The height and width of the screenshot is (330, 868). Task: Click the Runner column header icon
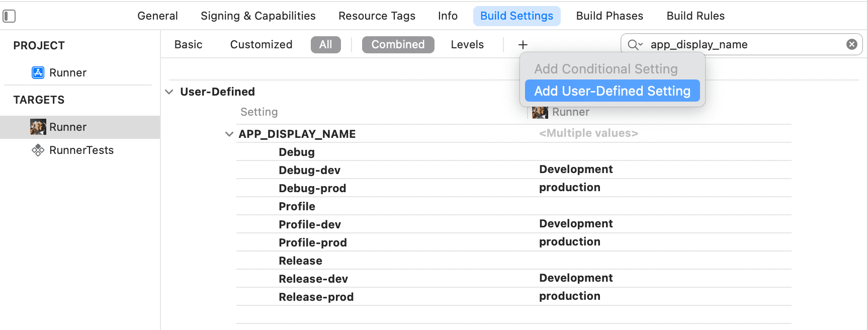pyautogui.click(x=540, y=112)
